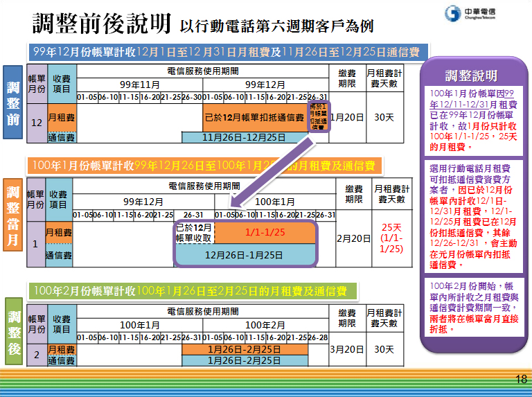Click the blue 1月26日-2月25日 communication fee bar
The width and height of the screenshot is (532, 397).
245,360
